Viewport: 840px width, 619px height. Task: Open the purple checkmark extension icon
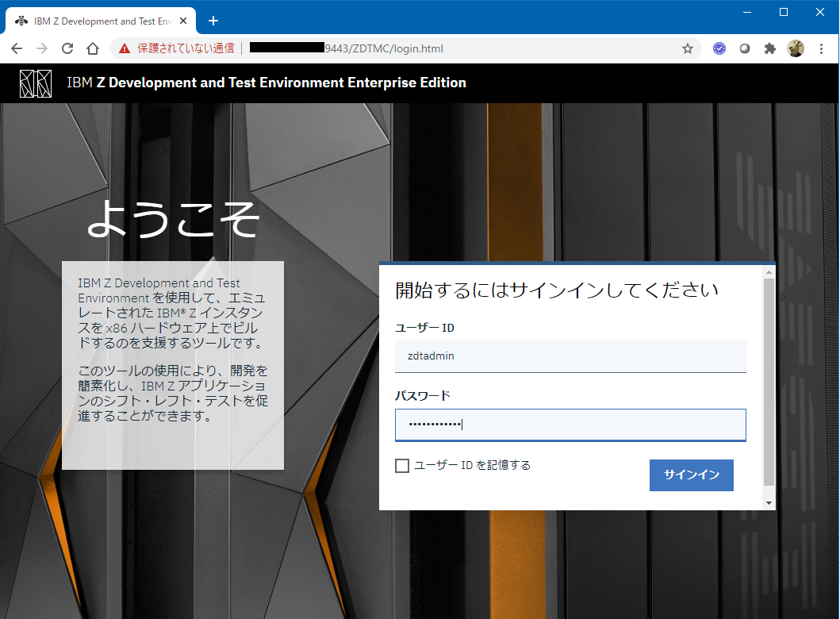719,48
